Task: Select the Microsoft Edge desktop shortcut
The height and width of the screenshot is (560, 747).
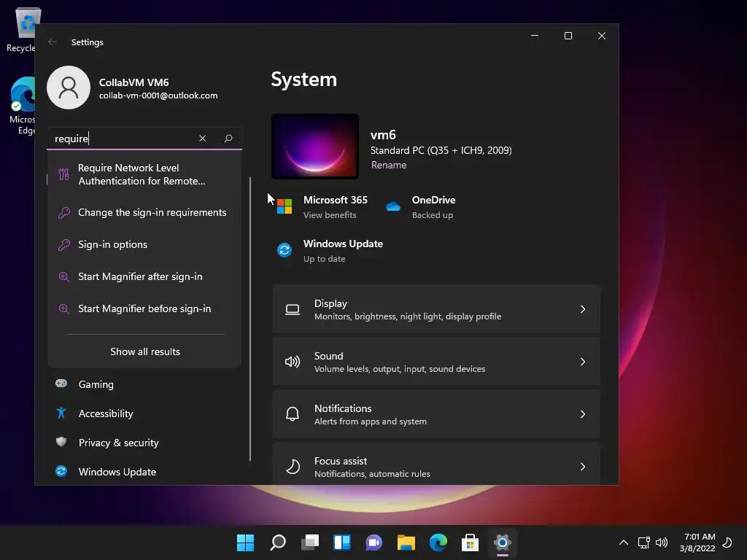Action: point(23,106)
